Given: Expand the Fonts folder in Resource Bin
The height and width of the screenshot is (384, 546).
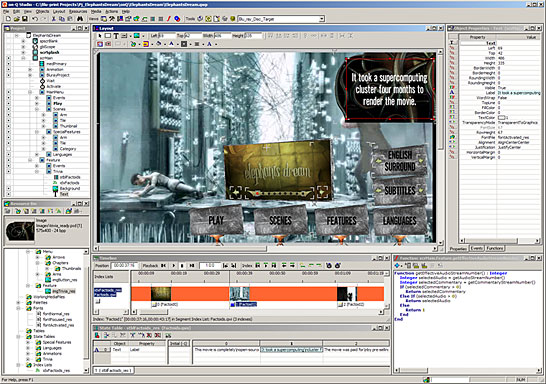Looking at the screenshot, I should pos(18,308).
